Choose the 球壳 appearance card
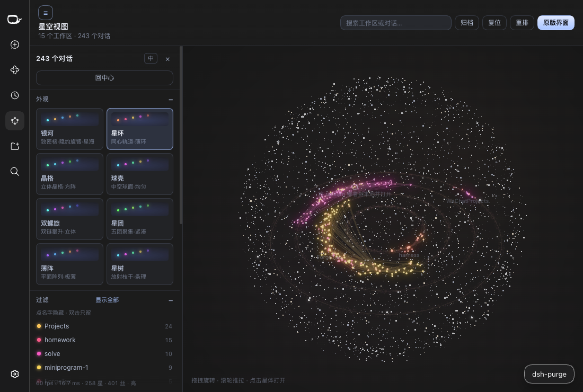The width and height of the screenshot is (583, 392). (140, 174)
